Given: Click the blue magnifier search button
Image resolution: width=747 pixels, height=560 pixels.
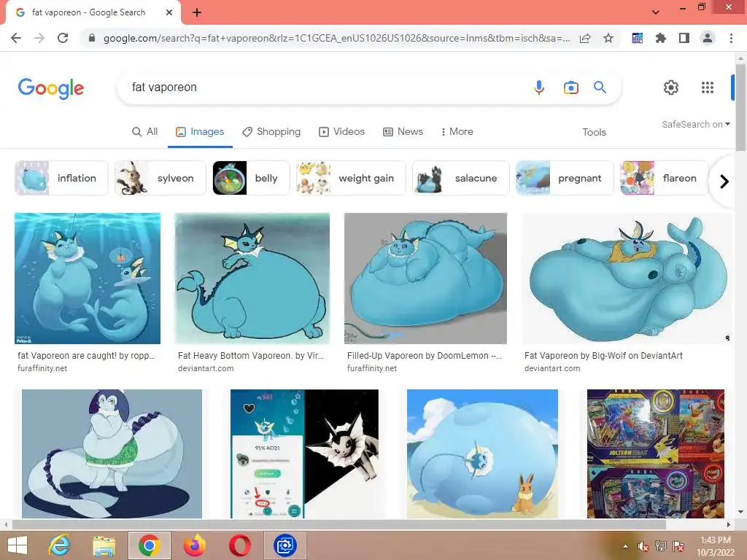Looking at the screenshot, I should coord(600,87).
